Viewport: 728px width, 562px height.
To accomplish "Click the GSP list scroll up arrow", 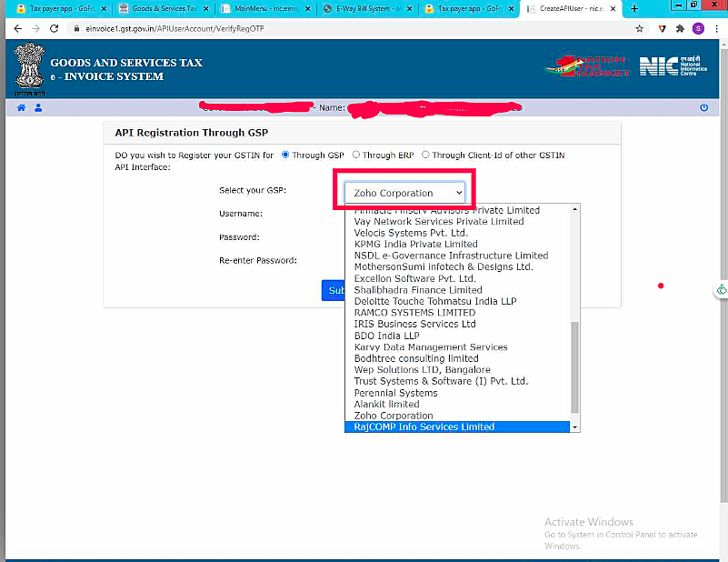I will (x=574, y=209).
